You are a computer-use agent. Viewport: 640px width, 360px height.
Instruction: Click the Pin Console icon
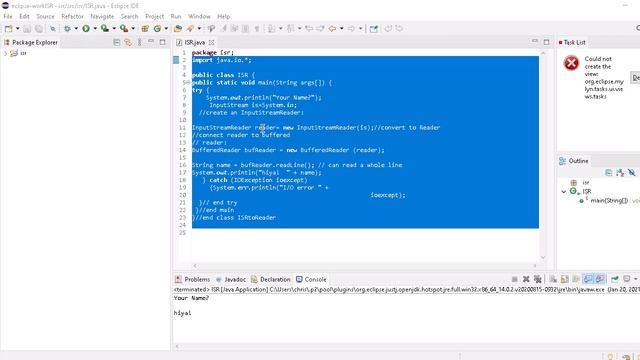tap(615, 279)
